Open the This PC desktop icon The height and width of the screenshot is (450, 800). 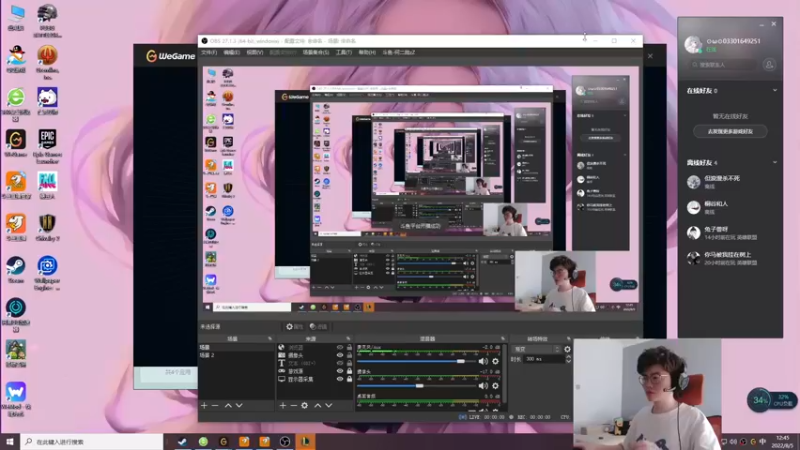[x=16, y=17]
